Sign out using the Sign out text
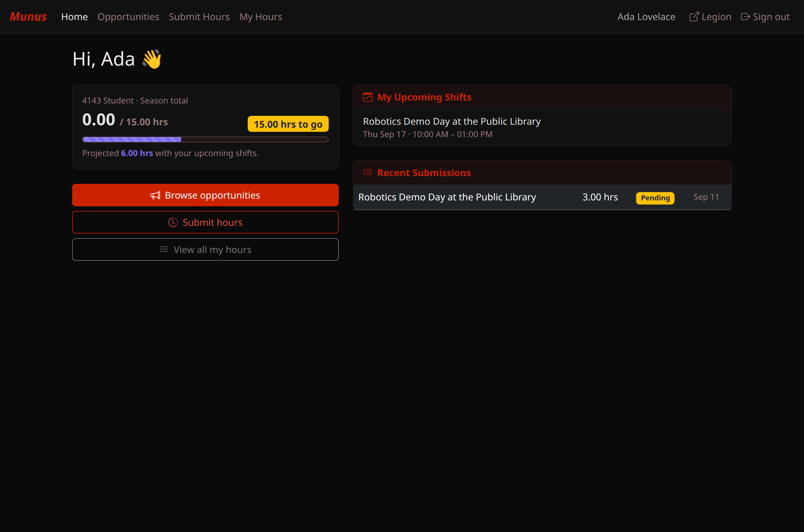Viewport: 804px width, 532px height. (771, 17)
